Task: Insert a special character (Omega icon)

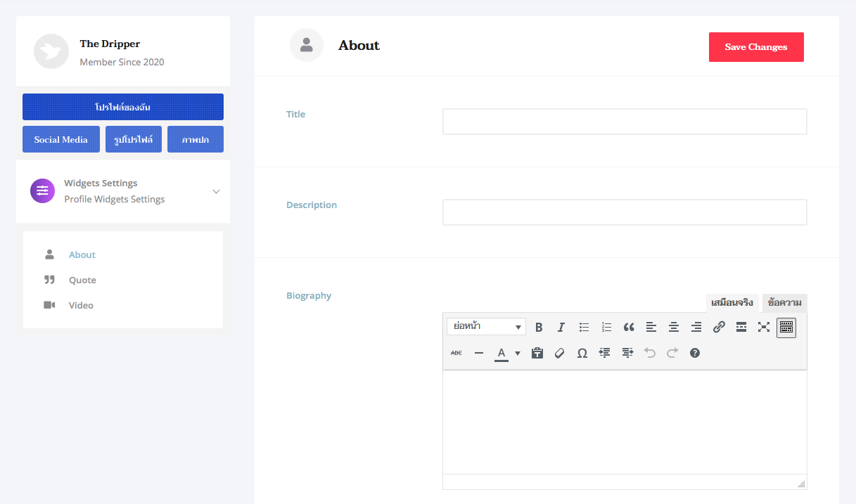Action: point(582,353)
